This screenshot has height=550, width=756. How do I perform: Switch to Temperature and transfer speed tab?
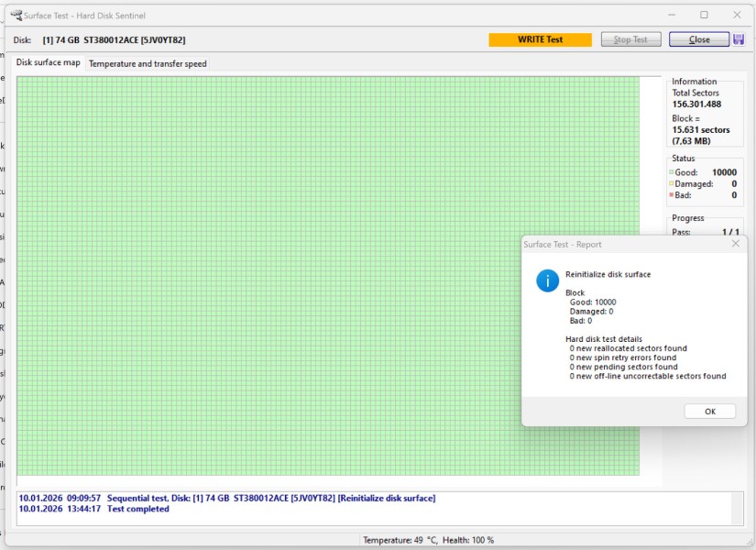point(148,64)
